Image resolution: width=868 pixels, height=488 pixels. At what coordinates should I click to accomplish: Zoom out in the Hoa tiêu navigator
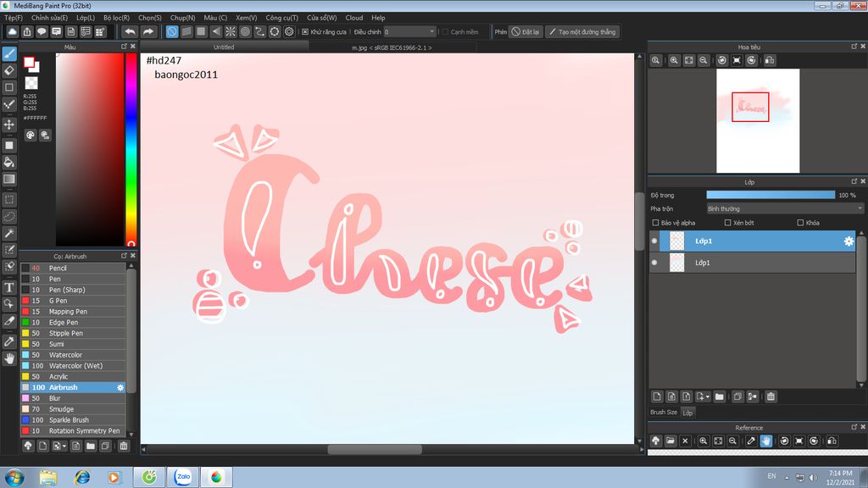click(703, 60)
